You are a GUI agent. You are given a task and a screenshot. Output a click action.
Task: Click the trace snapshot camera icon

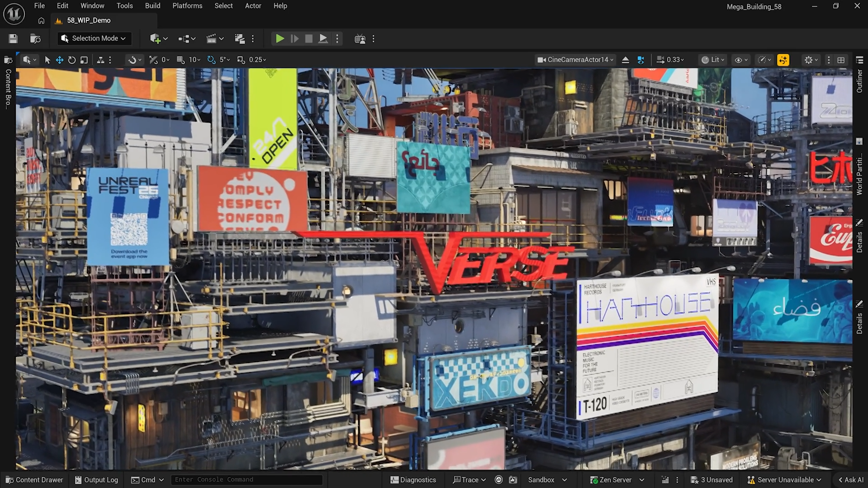(x=513, y=480)
